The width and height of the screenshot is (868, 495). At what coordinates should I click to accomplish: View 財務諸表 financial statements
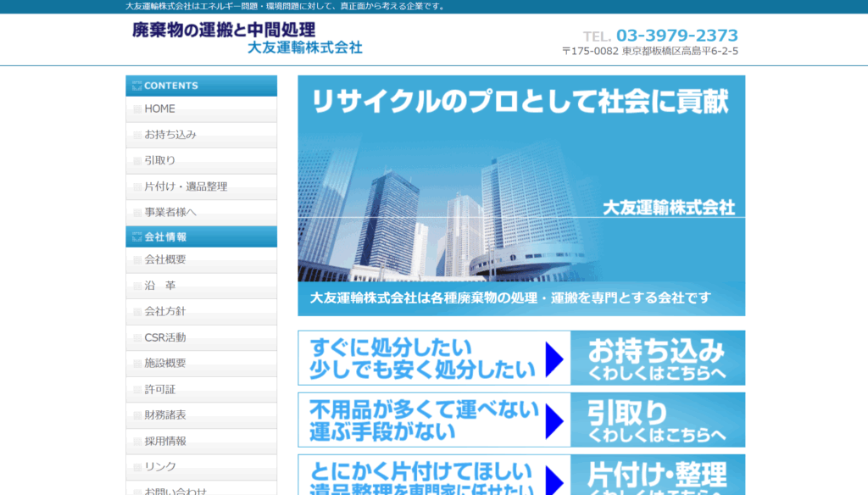pos(165,415)
